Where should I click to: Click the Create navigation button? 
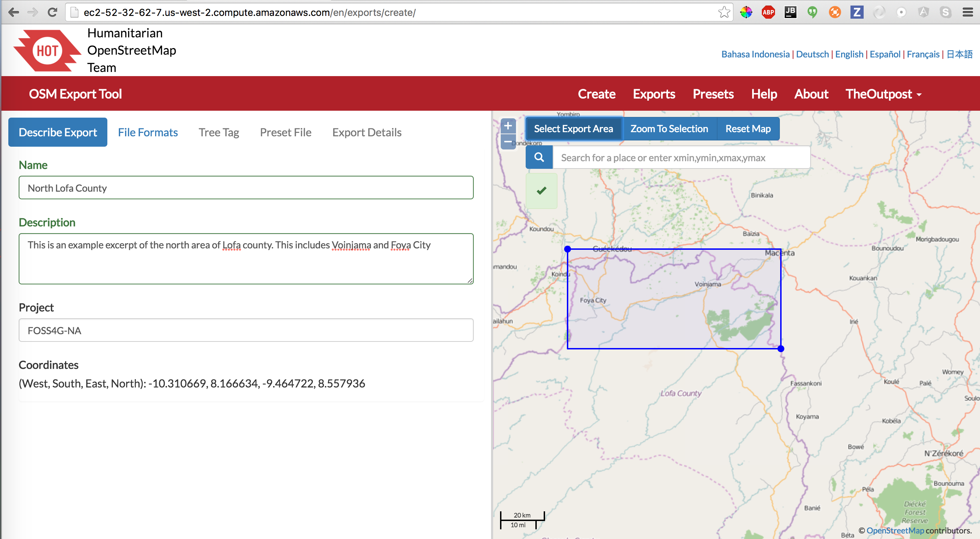coord(597,93)
